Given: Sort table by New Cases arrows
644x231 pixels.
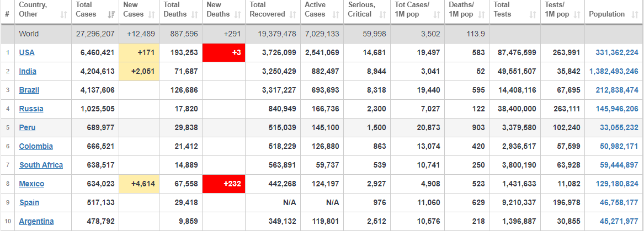Looking at the screenshot, I should pos(152,14).
